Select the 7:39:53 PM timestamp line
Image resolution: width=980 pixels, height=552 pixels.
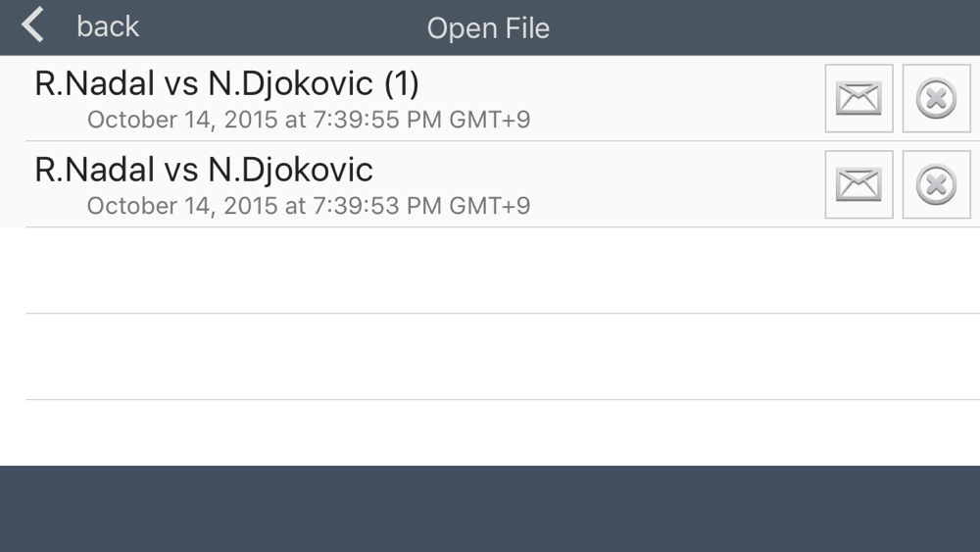pyautogui.click(x=309, y=206)
